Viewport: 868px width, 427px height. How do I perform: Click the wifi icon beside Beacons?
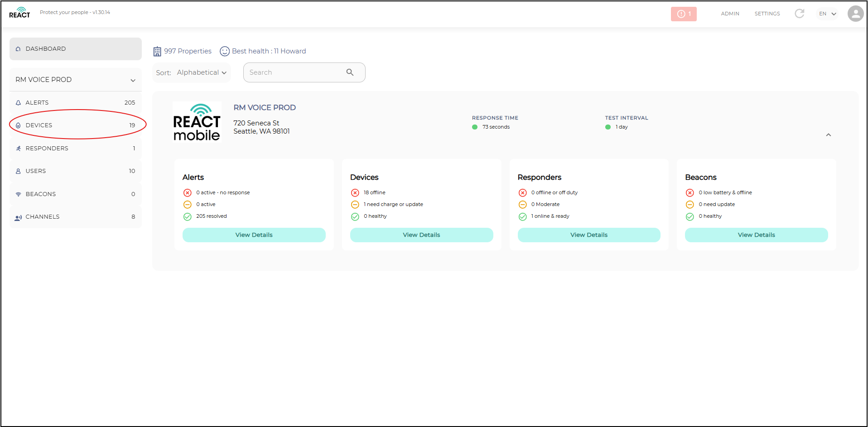click(x=18, y=194)
